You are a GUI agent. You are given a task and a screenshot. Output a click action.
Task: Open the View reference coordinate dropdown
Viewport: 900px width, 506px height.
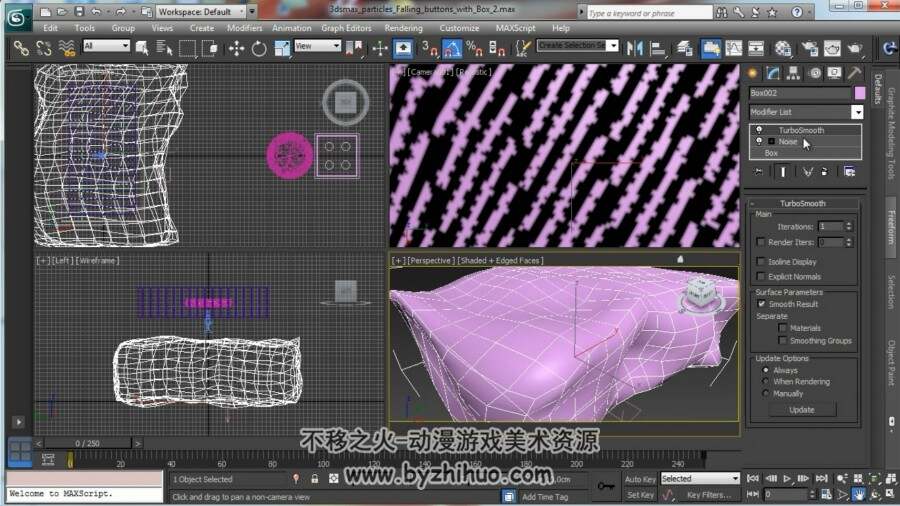point(317,45)
